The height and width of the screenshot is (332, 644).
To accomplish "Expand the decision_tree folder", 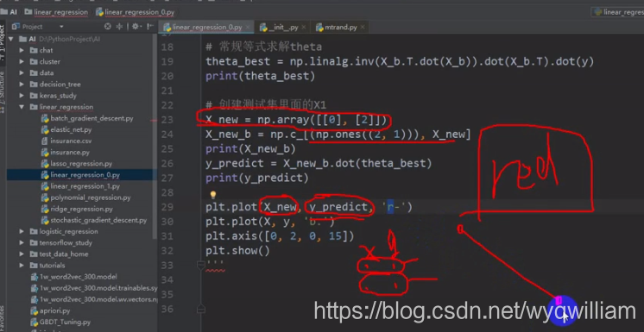I will (22, 85).
